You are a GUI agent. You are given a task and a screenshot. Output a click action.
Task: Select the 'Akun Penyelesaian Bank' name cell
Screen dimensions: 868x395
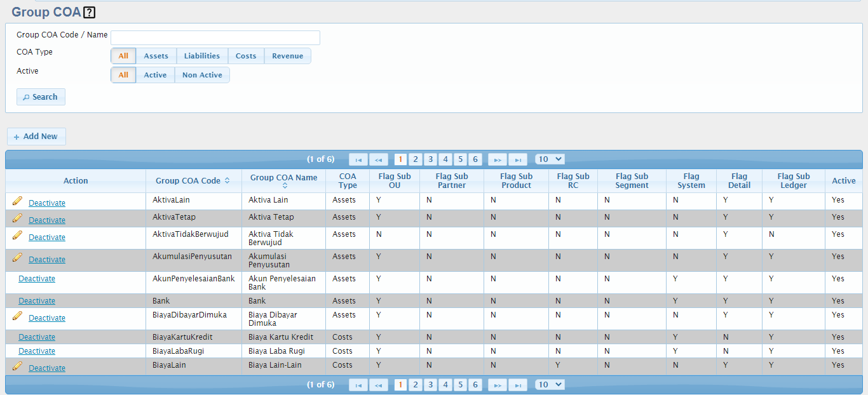pyautogui.click(x=283, y=283)
